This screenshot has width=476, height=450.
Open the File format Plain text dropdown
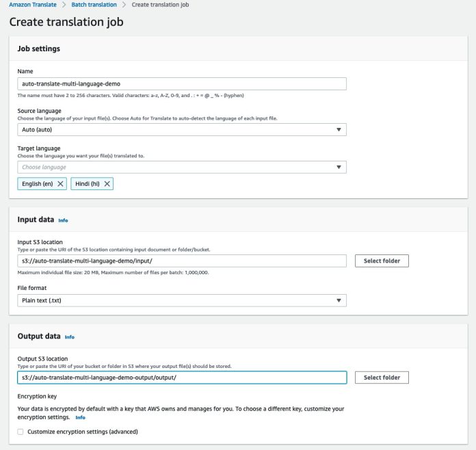pos(182,300)
